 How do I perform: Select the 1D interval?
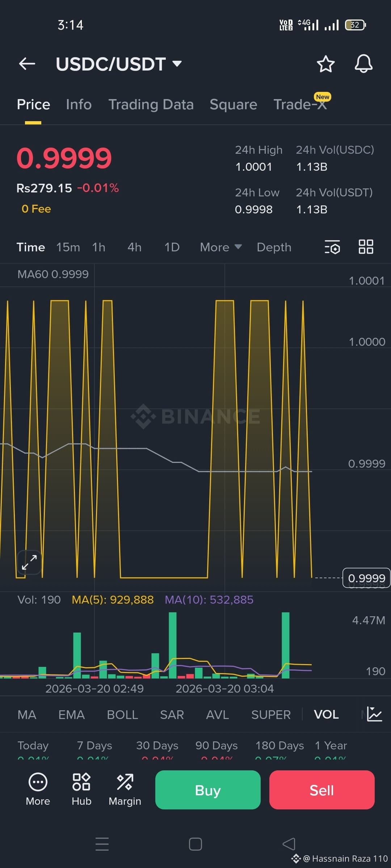[x=172, y=247]
